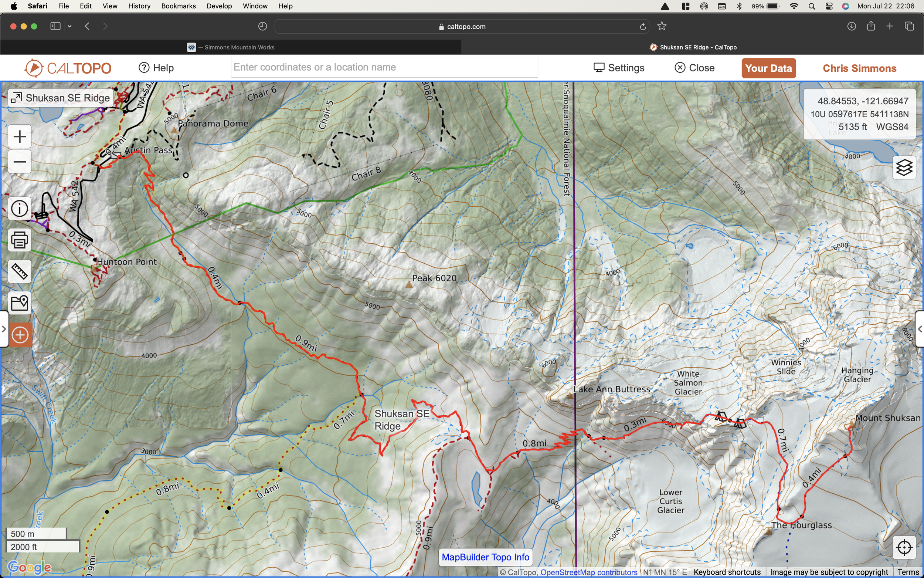
Task: Open the OpenStreetMap contributors link
Action: [589, 572]
